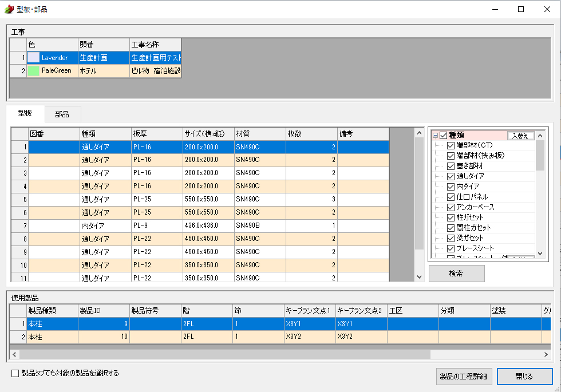The image size is (561, 392).
Task: Collapse the 種類 tree node
Action: click(435, 136)
